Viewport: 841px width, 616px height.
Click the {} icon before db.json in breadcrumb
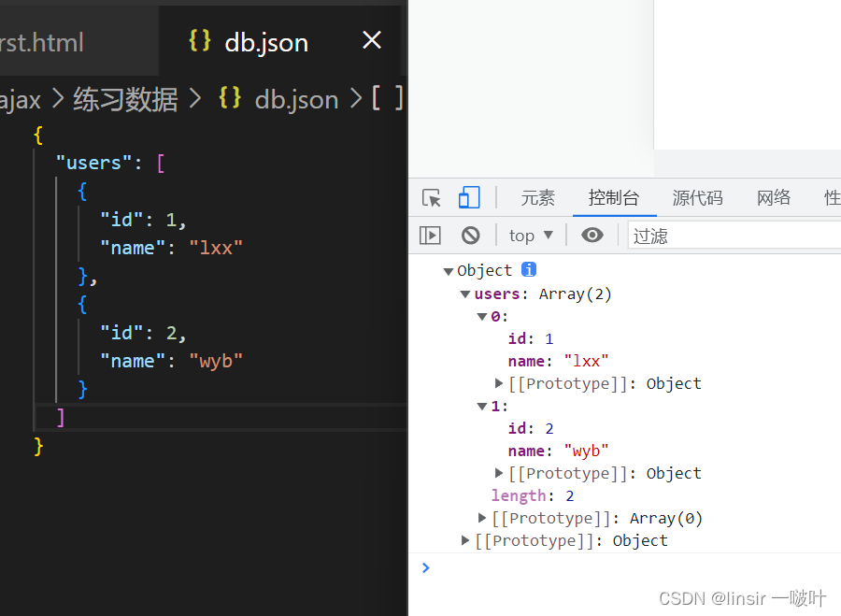pyautogui.click(x=230, y=98)
